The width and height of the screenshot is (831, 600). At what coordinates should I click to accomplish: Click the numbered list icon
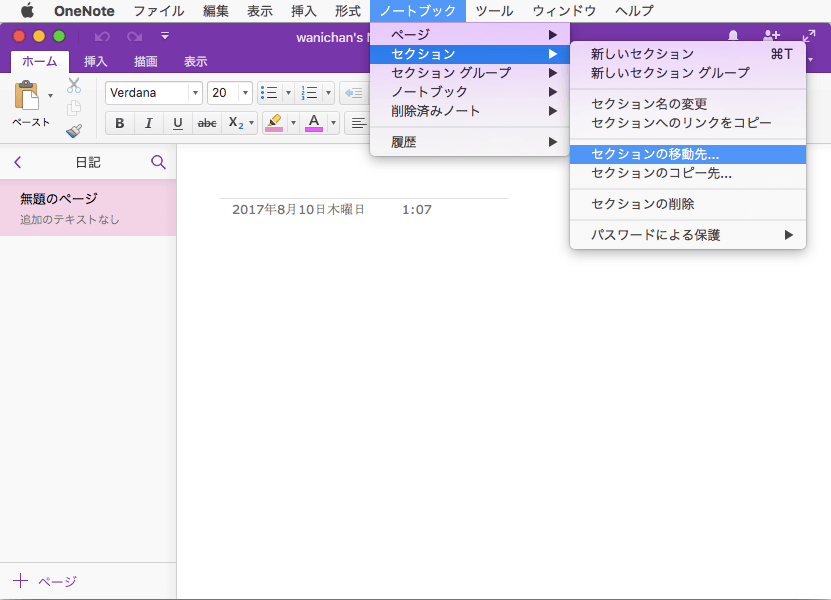(x=310, y=93)
